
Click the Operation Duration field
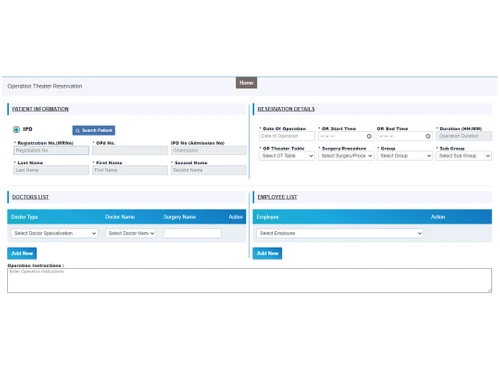[464, 136]
